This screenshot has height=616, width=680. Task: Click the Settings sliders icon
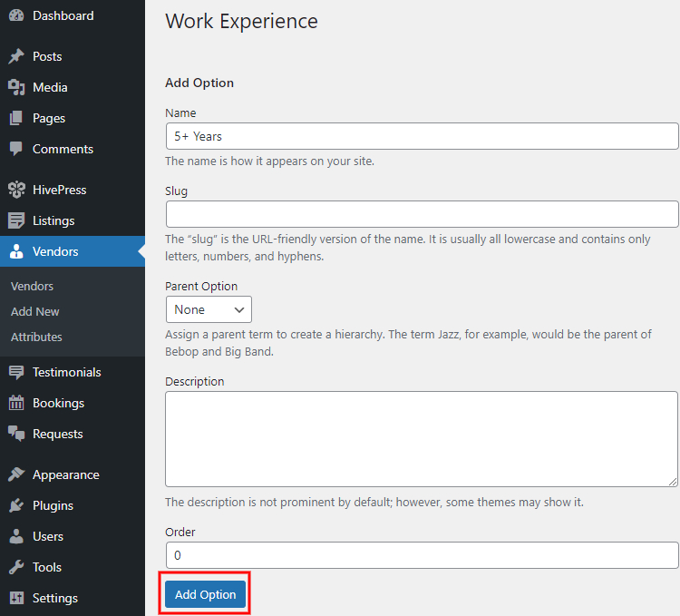[16, 598]
